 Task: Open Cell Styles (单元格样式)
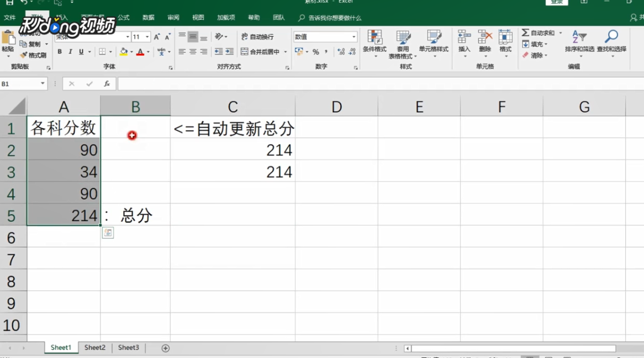click(434, 42)
